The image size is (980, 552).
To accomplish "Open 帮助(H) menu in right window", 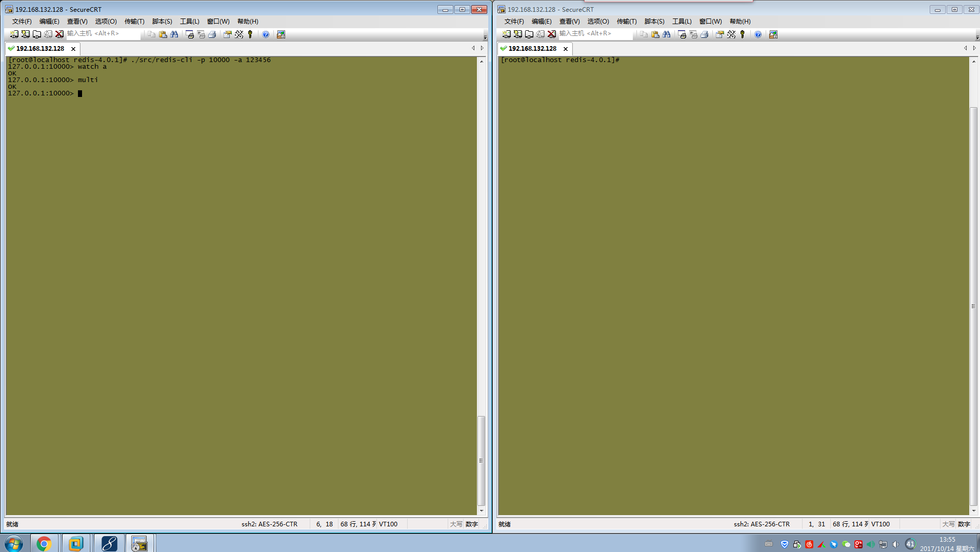I will (x=740, y=22).
